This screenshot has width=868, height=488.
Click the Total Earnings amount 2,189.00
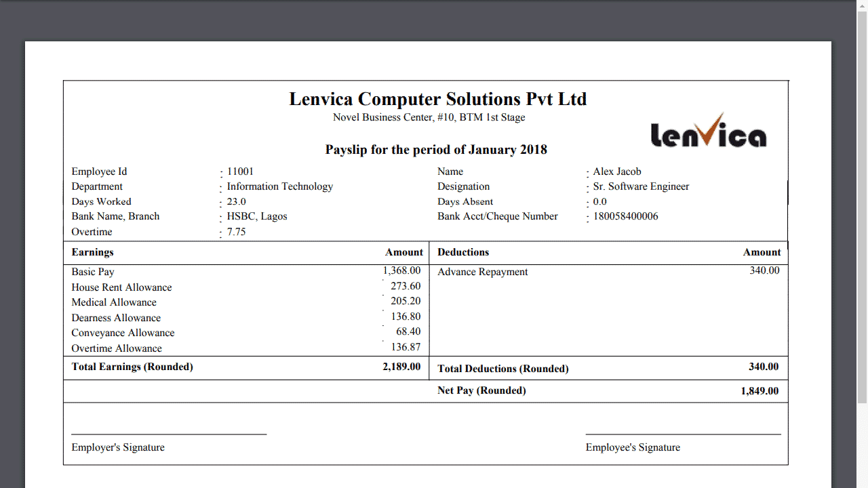(401, 367)
